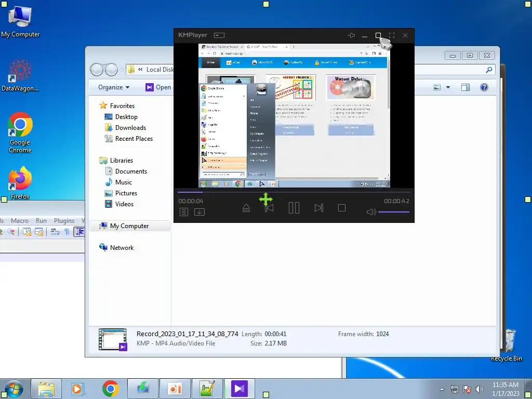Skip to the next track in KMPlayer

point(318,208)
